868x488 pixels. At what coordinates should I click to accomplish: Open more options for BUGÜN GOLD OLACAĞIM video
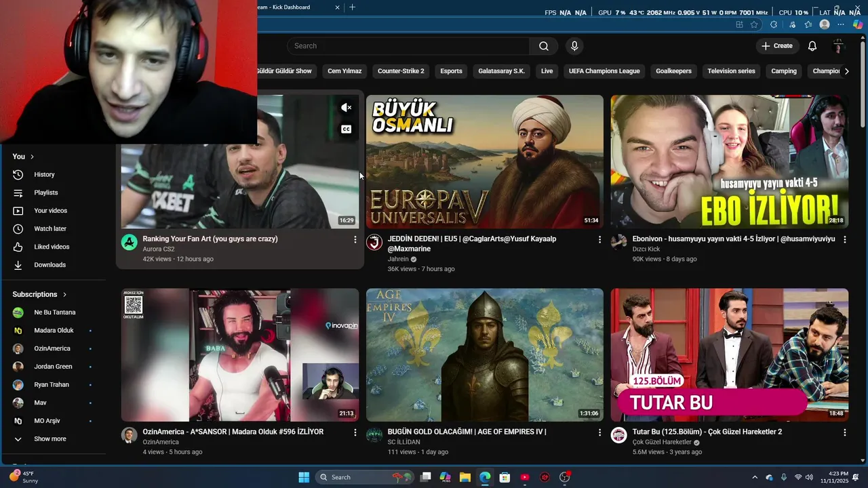coord(599,432)
